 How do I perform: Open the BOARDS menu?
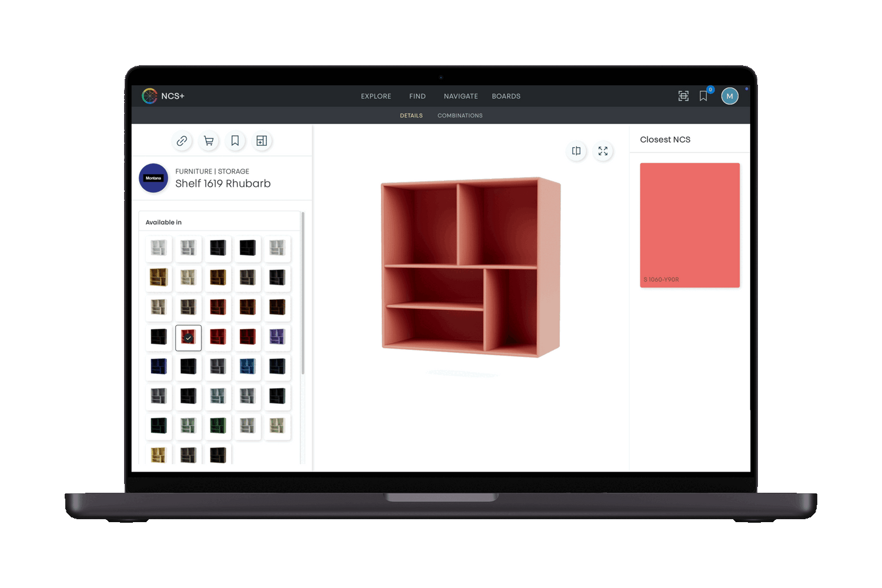point(506,96)
